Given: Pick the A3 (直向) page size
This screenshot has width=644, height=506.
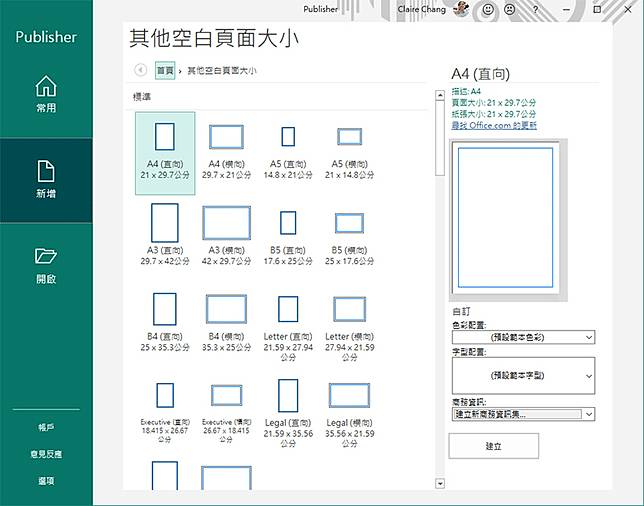Looking at the screenshot, I should [x=165, y=234].
